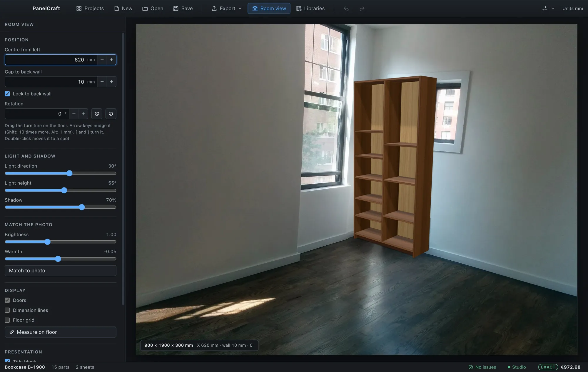Screen dimensions: 588x372
Task: Focus the Rotation degrees field
Action: pos(37,114)
